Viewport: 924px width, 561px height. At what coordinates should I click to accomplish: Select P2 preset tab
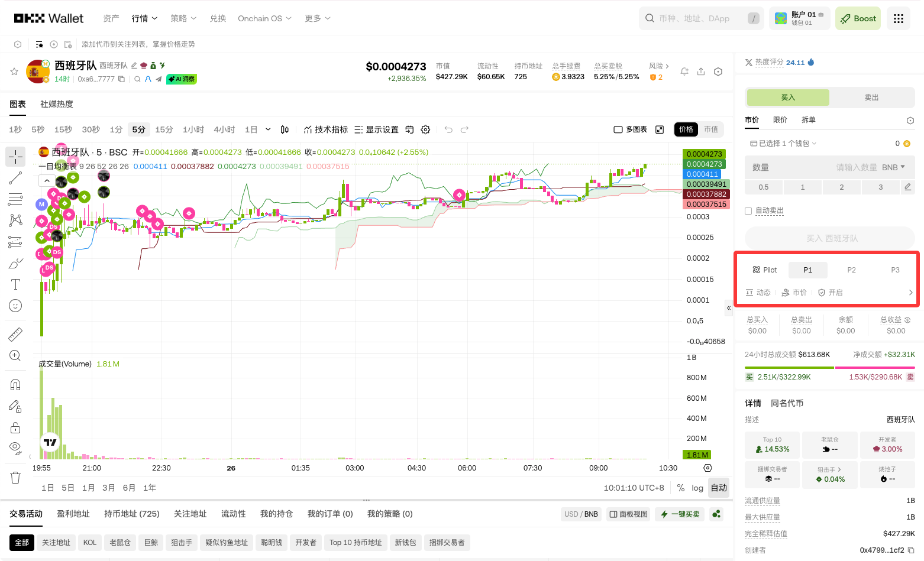pos(851,270)
